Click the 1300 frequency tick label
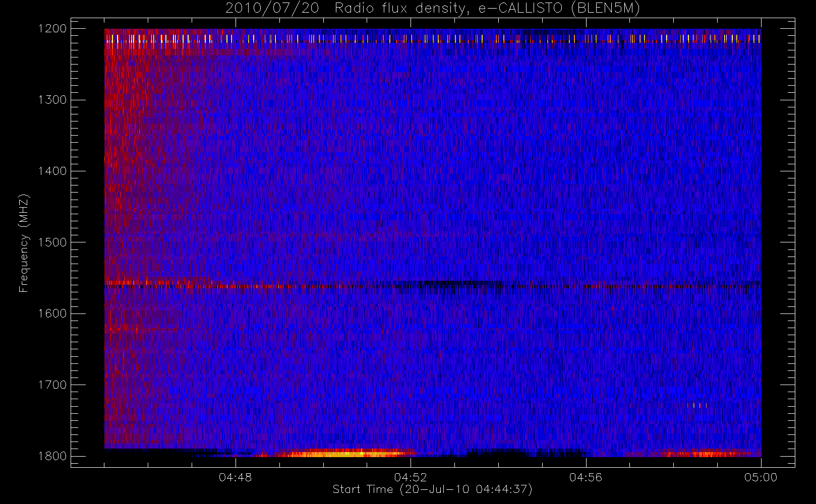Viewport: 816px width, 504px height. point(52,100)
